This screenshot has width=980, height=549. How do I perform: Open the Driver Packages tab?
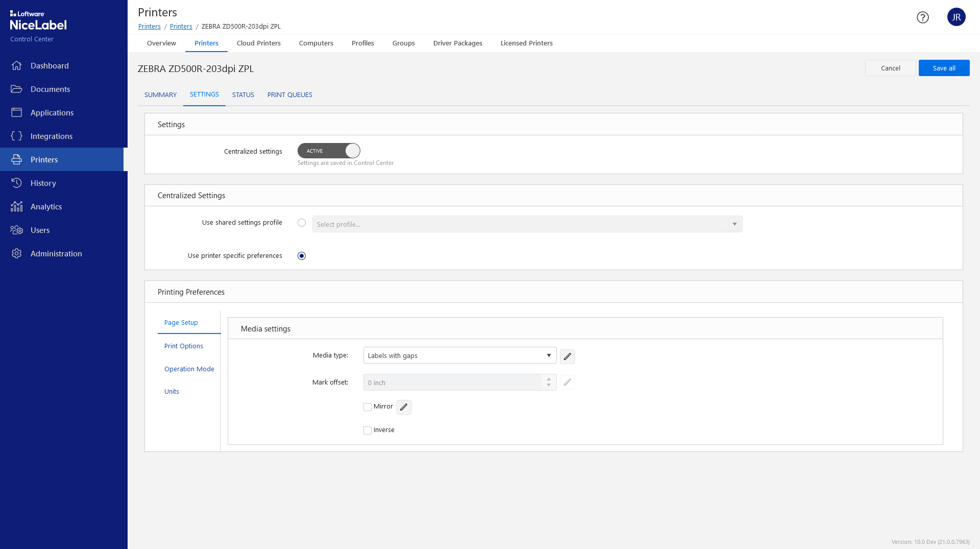click(457, 43)
